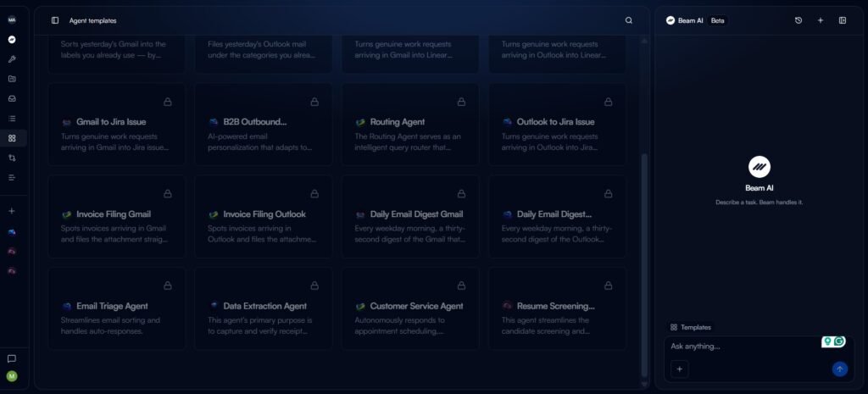868x394 pixels.
Task: Click lock icon on Routing Agent card
Action: click(461, 102)
